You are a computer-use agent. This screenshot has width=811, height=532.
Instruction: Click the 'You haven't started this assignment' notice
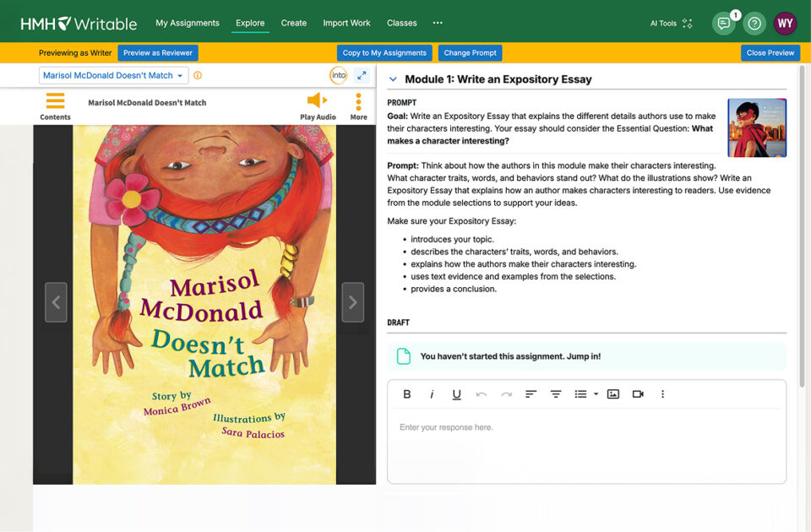tap(586, 356)
